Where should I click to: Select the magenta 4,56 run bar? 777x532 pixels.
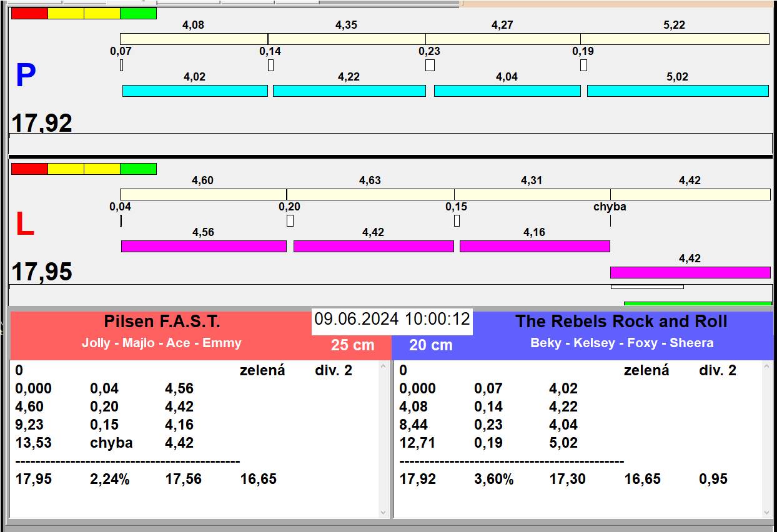(204, 247)
